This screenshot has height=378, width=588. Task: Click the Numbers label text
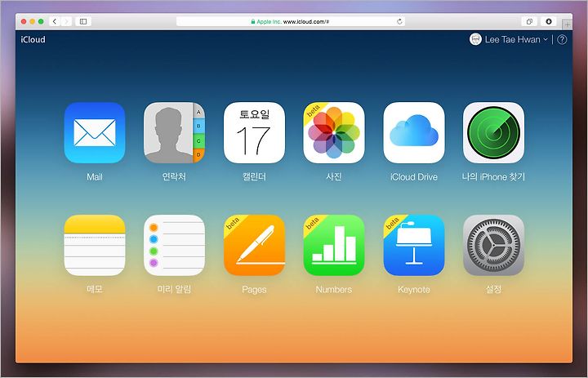click(x=334, y=290)
